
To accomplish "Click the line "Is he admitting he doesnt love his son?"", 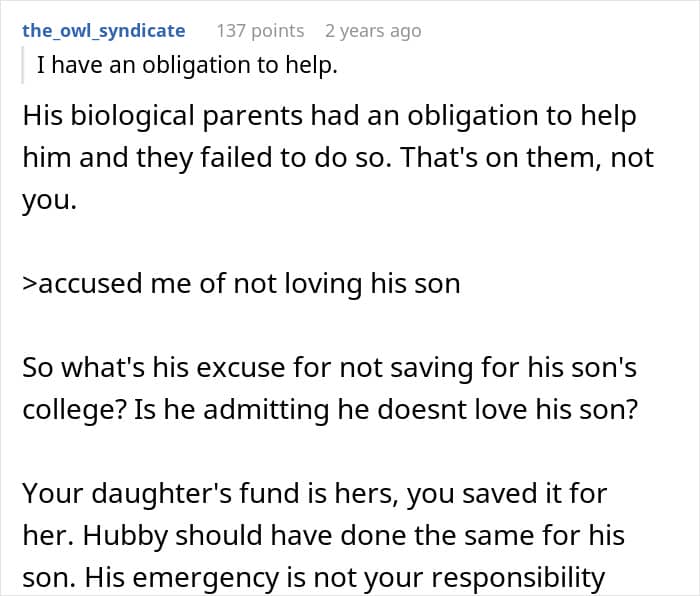I will (398, 410).
